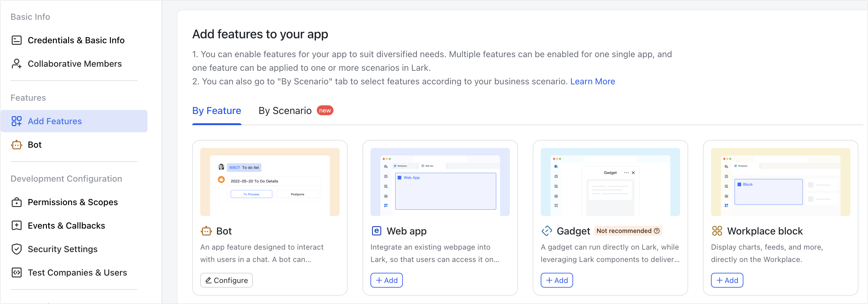Click the help icon beside Not recommended
The width and height of the screenshot is (868, 304).
(656, 231)
